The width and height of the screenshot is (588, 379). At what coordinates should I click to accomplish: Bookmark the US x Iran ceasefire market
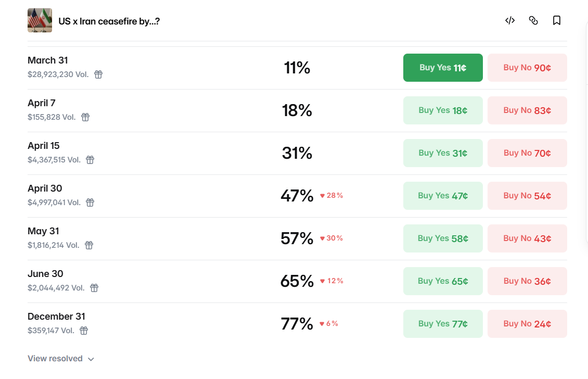pos(557,20)
